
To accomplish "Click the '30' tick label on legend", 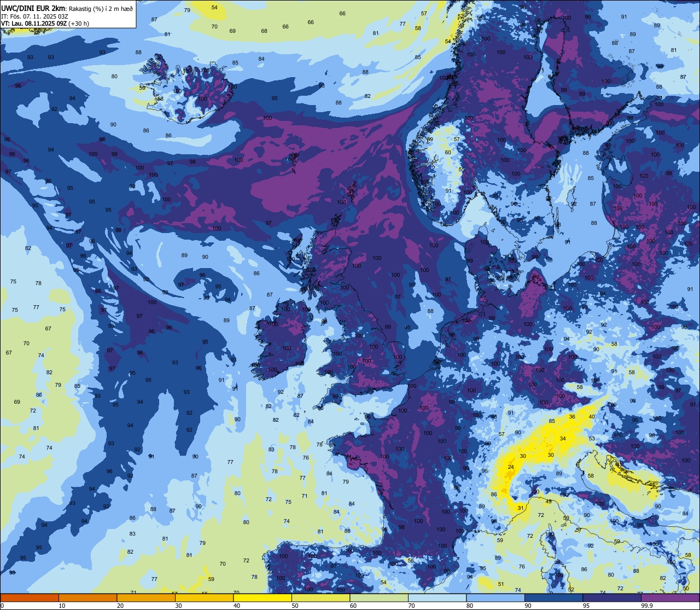I will pyautogui.click(x=178, y=606).
